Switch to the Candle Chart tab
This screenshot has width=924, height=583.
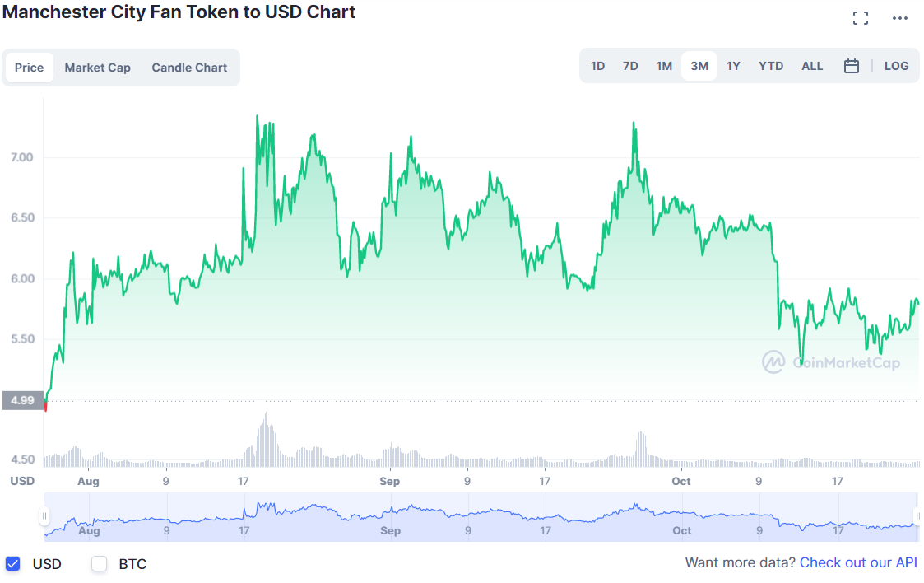click(189, 68)
